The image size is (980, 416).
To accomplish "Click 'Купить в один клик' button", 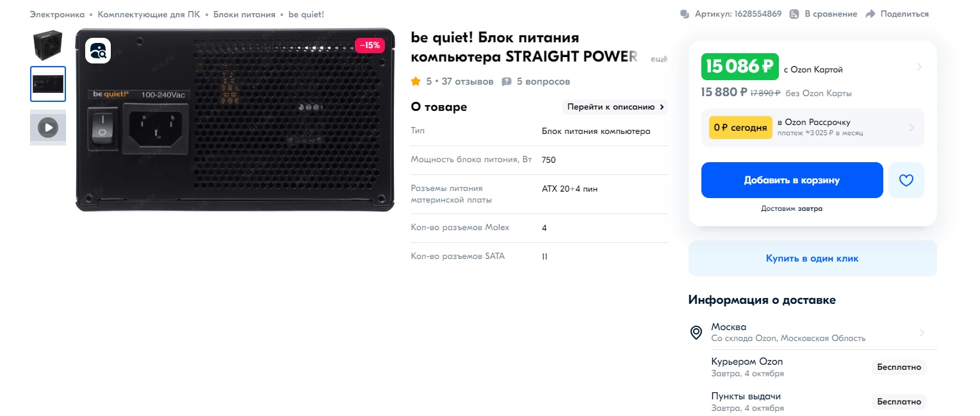I will 812,258.
